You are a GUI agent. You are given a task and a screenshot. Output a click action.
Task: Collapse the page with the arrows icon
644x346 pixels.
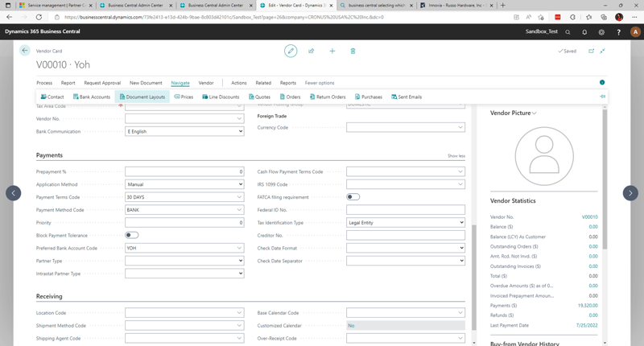coord(602,51)
